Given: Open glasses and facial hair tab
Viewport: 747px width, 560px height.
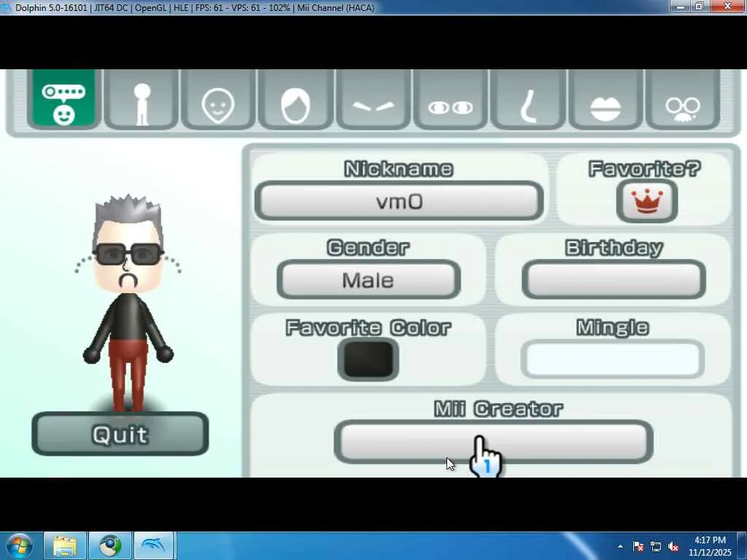Looking at the screenshot, I should [683, 99].
